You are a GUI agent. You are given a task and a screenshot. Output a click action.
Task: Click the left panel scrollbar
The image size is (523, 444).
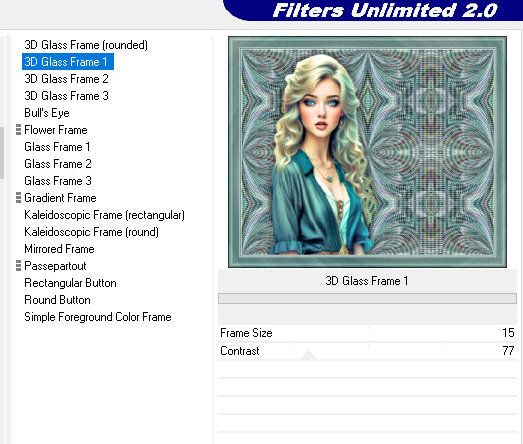[x=2, y=153]
